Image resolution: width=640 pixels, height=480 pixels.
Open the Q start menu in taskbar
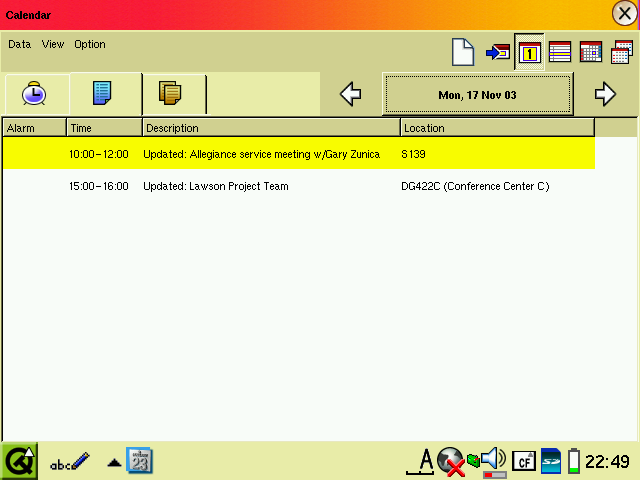(x=19, y=460)
